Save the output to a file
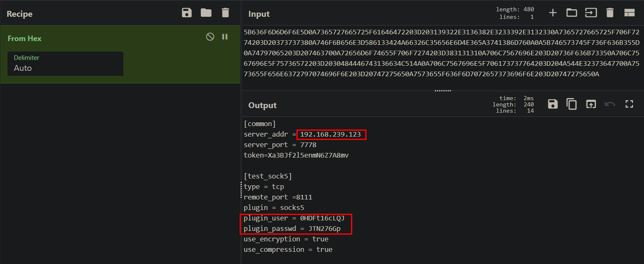 (x=552, y=104)
